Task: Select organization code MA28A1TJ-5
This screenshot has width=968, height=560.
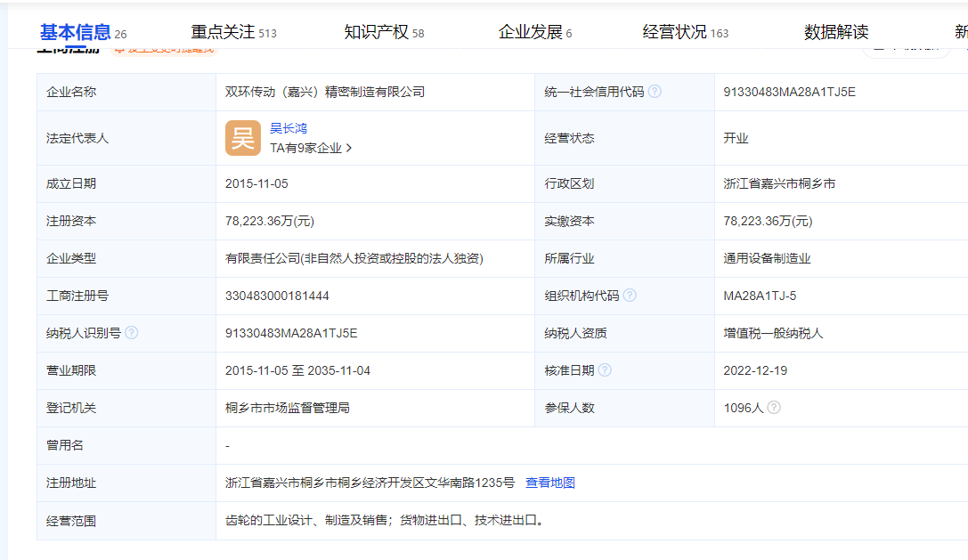Action: pos(760,296)
